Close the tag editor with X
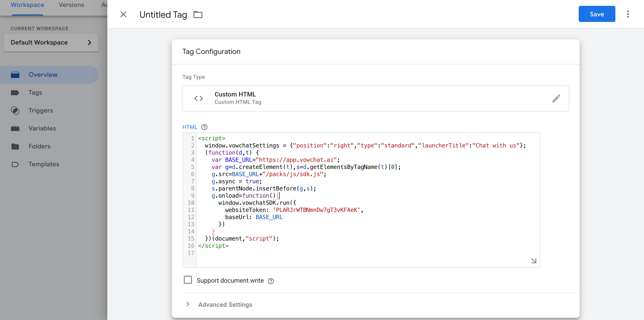Screen dimensions: 644x320 [123, 15]
